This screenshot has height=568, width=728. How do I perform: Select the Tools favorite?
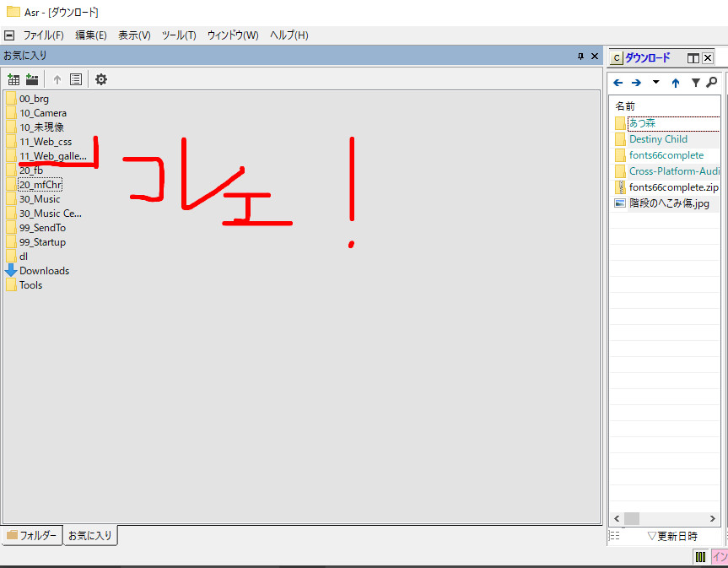(x=30, y=285)
